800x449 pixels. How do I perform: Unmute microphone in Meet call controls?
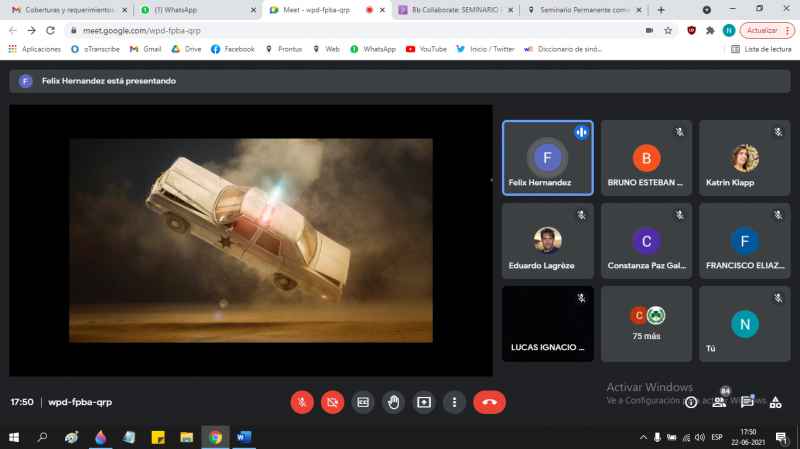[302, 402]
